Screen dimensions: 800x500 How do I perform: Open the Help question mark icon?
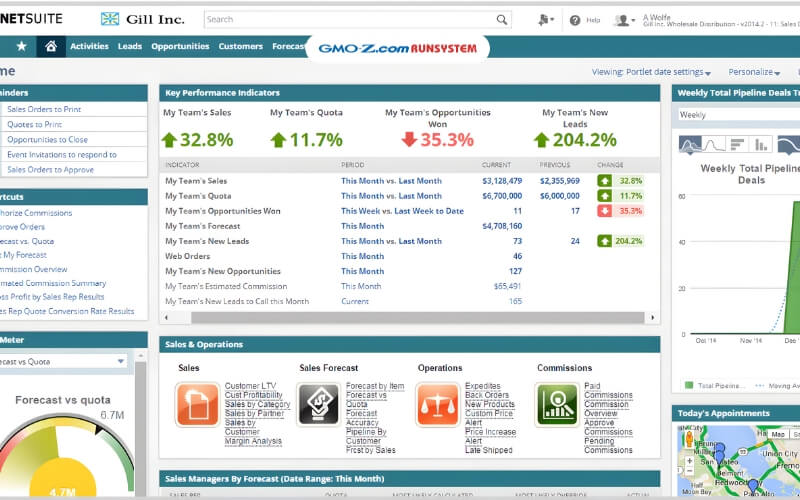(575, 20)
